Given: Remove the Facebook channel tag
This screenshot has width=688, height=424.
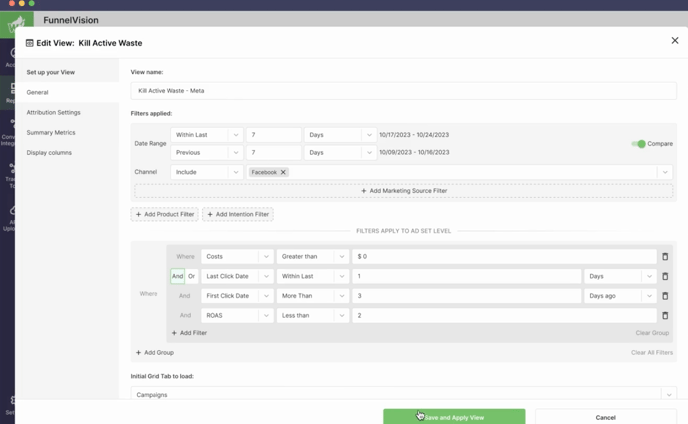Looking at the screenshot, I should click(283, 172).
